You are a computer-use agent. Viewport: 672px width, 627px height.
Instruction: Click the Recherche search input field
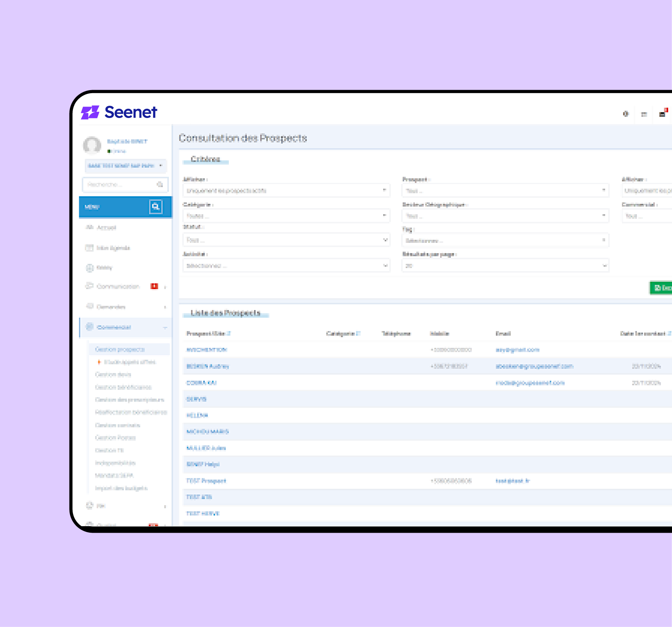(119, 185)
